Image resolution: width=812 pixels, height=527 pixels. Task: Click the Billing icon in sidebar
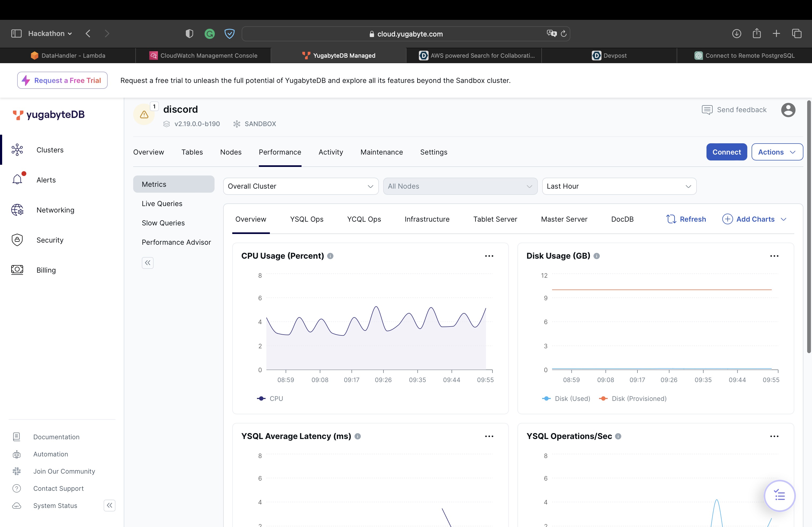pos(17,270)
